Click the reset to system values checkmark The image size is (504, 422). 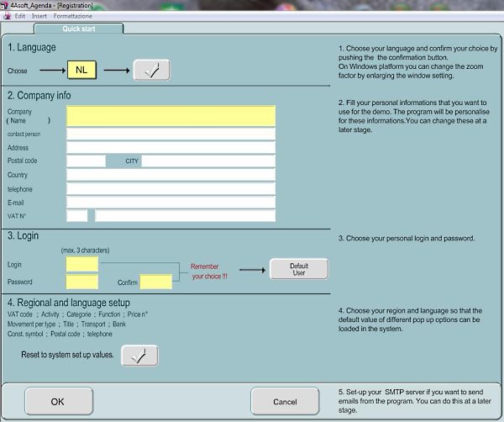point(139,356)
